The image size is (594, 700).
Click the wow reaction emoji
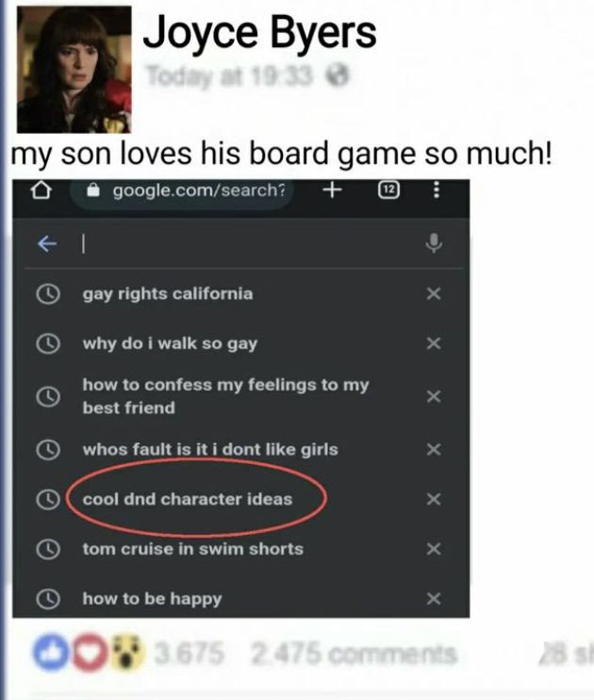126,654
